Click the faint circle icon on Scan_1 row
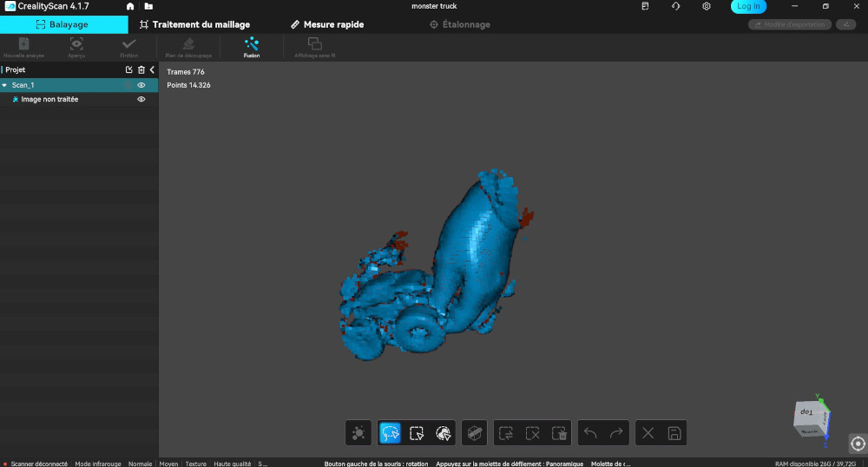Image resolution: width=868 pixels, height=467 pixels. click(128, 85)
